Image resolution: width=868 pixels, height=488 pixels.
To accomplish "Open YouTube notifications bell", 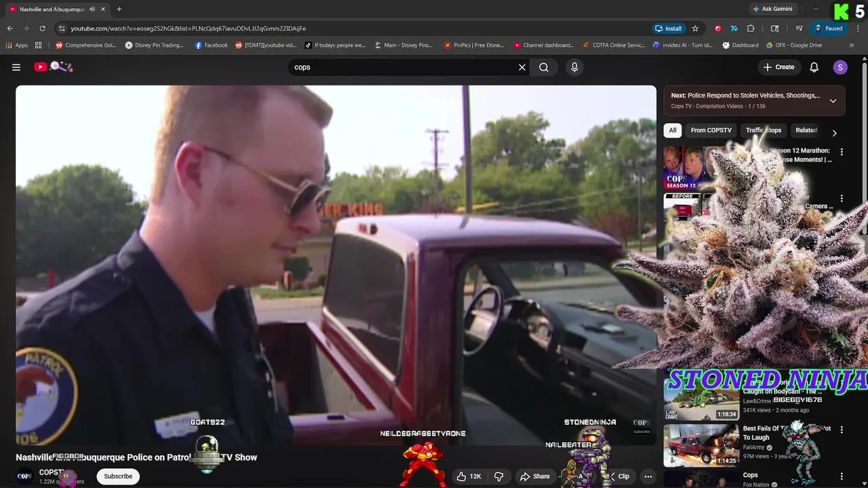I will tap(814, 67).
